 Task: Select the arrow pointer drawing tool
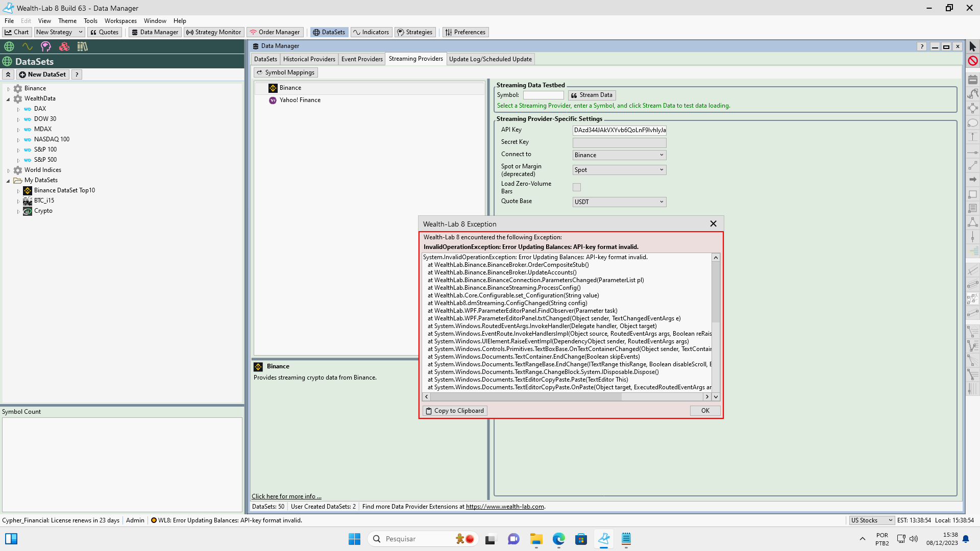pyautogui.click(x=973, y=46)
